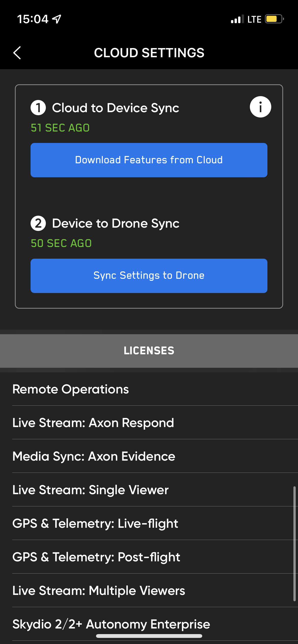
Task: Tap the step 2 number badge
Action: tap(38, 223)
